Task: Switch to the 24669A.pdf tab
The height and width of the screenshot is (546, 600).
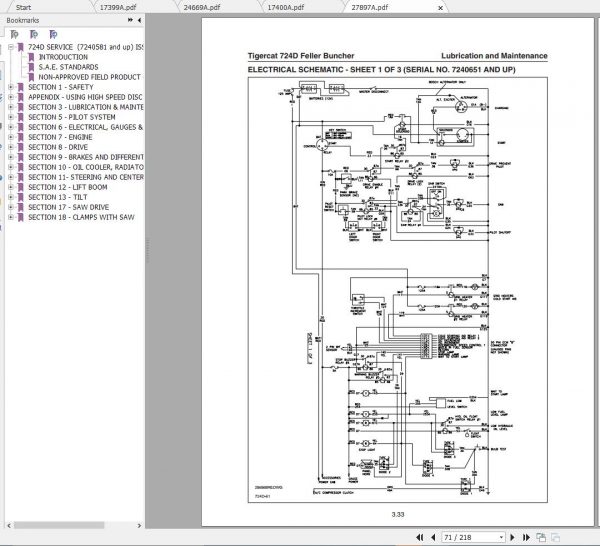Action: tap(202, 7)
